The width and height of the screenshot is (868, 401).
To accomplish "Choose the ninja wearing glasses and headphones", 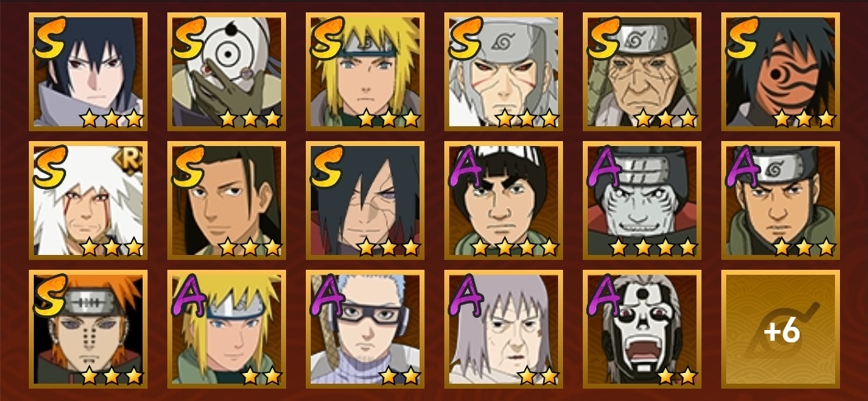I will click(x=365, y=329).
